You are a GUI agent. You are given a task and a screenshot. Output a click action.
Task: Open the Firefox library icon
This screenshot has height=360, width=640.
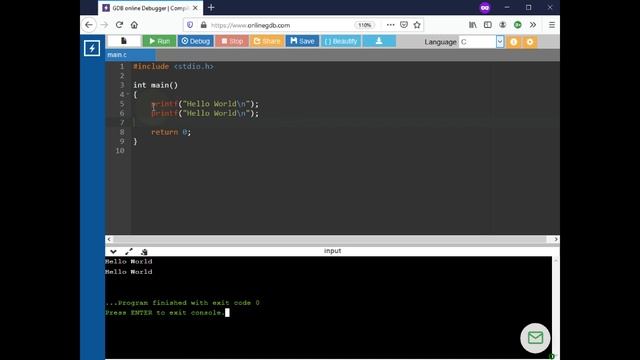(x=473, y=25)
